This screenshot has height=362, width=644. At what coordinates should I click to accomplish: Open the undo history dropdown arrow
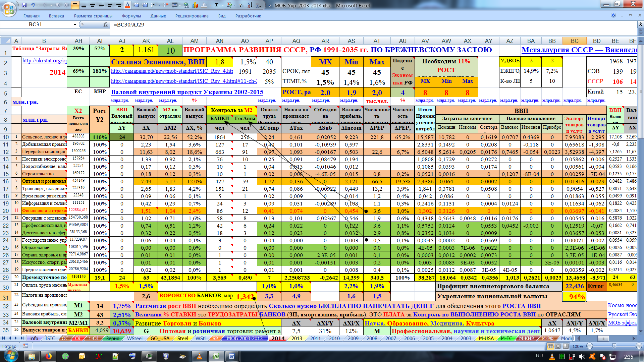pyautogui.click(x=38, y=5)
